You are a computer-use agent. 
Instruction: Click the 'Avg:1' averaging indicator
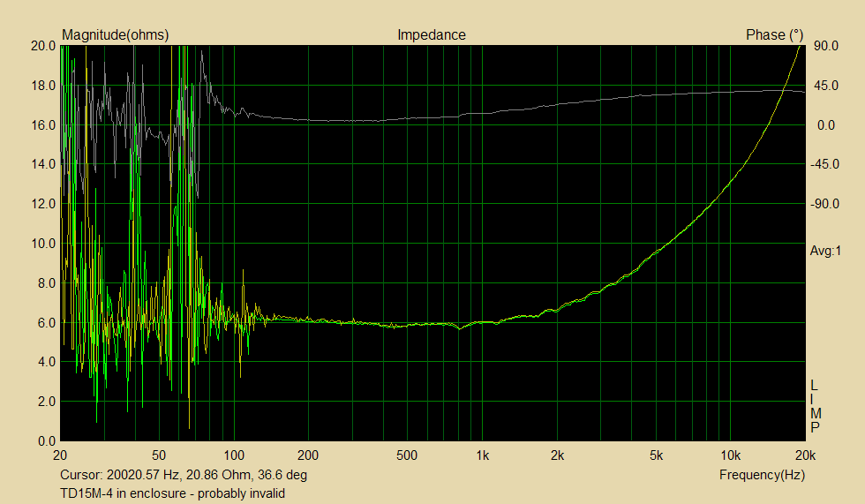(825, 251)
